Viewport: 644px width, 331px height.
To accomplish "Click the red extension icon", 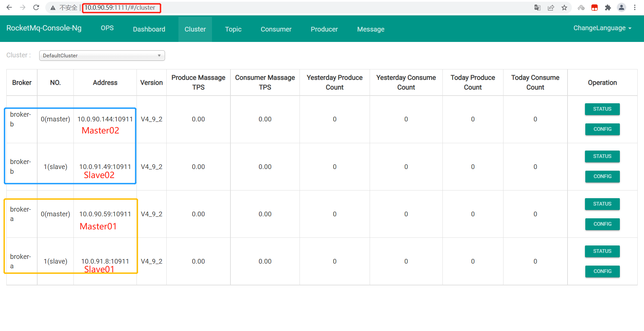I will (x=595, y=8).
